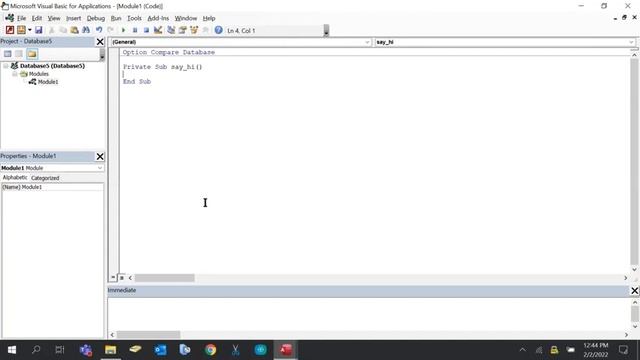The height and width of the screenshot is (360, 640).
Task: Close the Immediate window
Action: pyautogui.click(x=635, y=291)
